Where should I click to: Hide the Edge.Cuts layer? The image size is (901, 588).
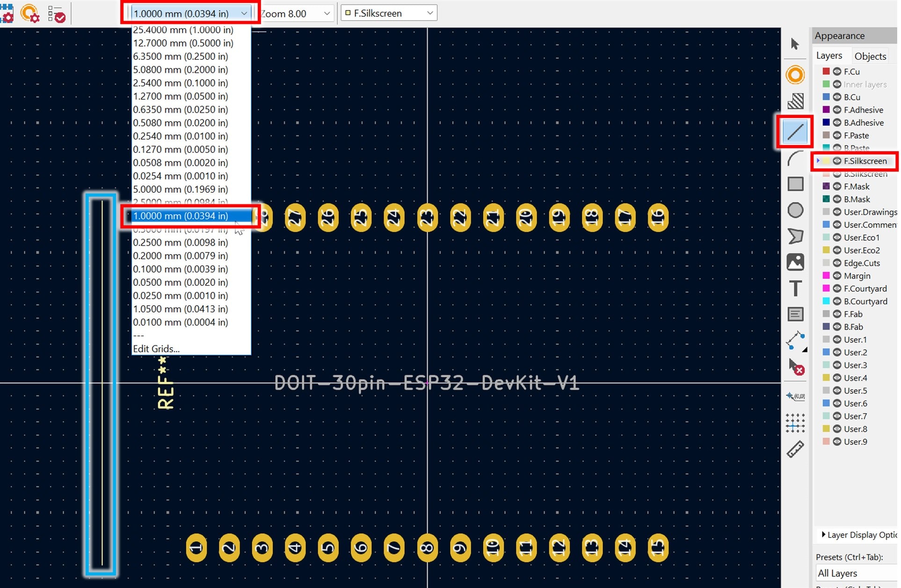tap(837, 263)
